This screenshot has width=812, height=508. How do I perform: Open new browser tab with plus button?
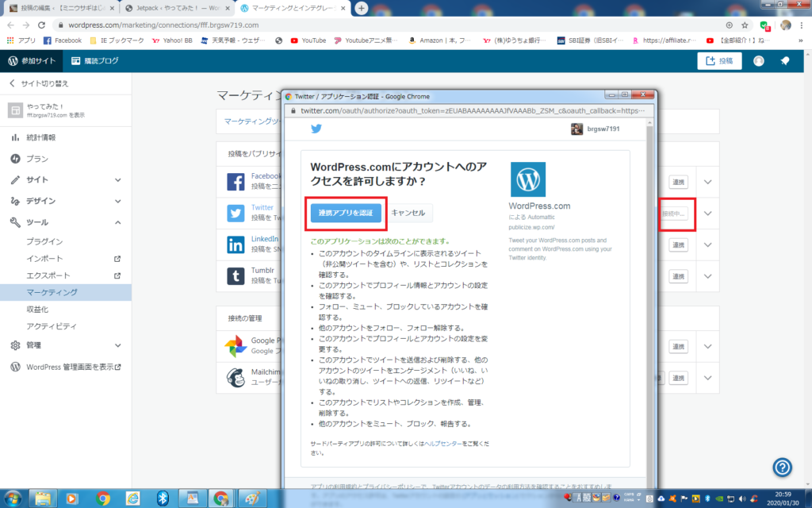[361, 8]
